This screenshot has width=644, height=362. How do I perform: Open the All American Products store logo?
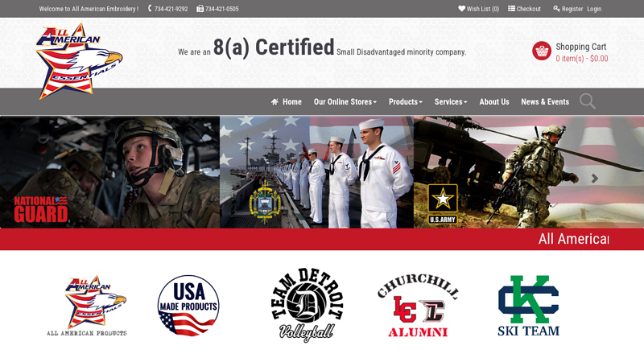[x=87, y=306]
